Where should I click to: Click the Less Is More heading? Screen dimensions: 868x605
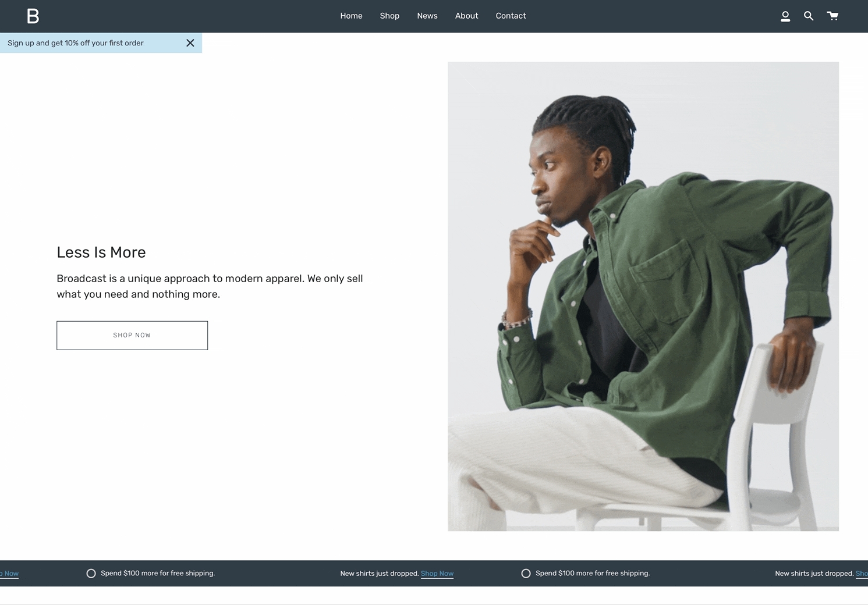pos(101,252)
